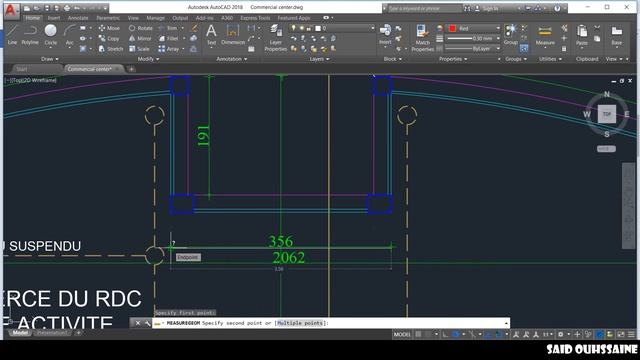This screenshot has height=360, width=640.
Task: Activate the Trim command
Action: coord(169,28)
